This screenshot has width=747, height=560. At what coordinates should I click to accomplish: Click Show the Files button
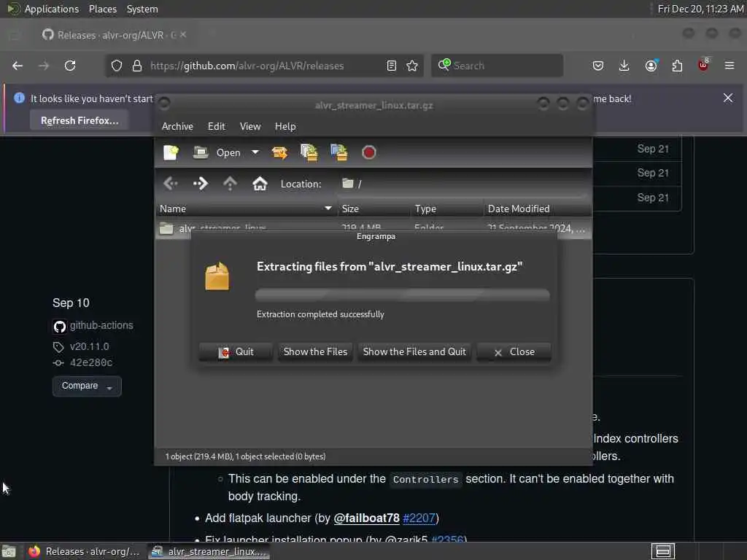(315, 352)
